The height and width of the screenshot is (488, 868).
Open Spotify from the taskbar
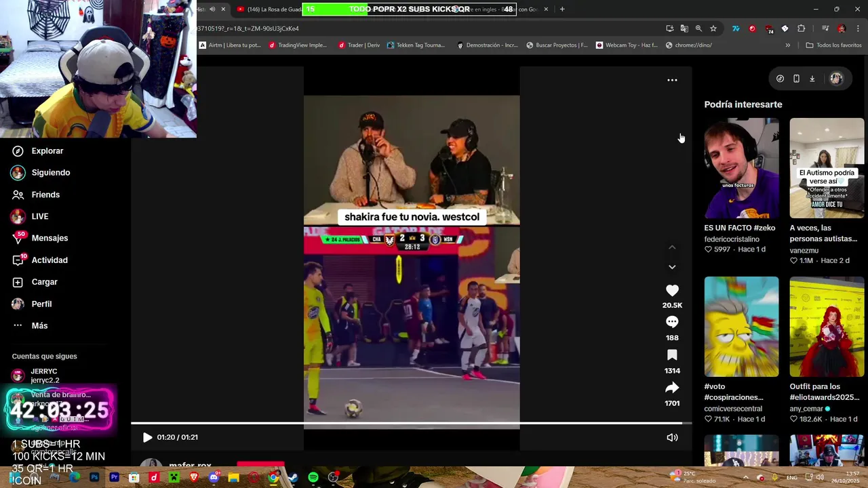pos(313,478)
